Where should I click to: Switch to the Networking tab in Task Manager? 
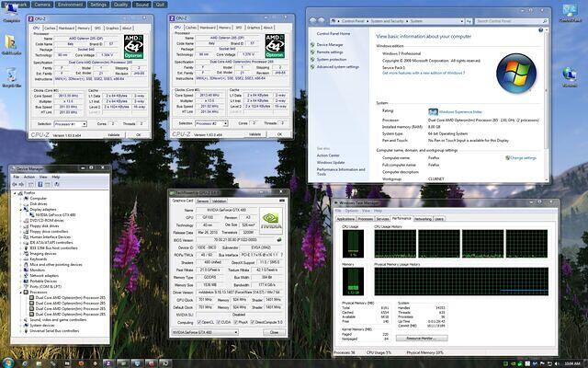pyautogui.click(x=423, y=219)
